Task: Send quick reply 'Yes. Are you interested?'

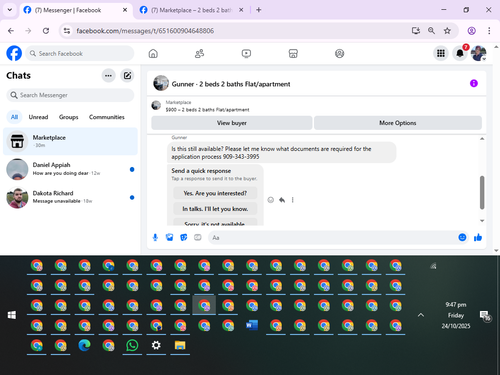Action: click(x=215, y=193)
